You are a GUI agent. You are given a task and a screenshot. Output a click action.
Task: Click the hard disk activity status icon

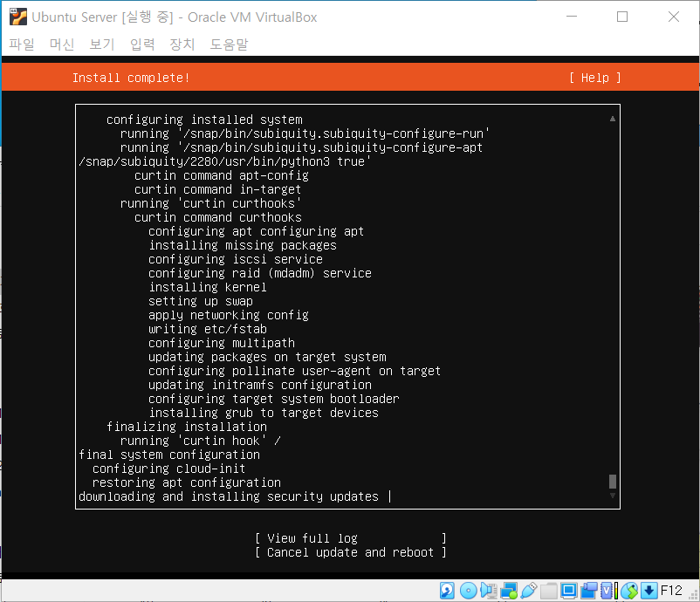point(447,591)
